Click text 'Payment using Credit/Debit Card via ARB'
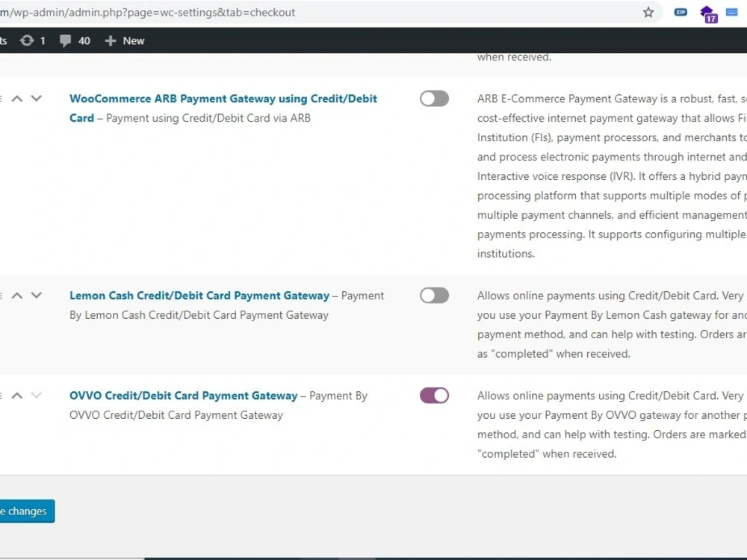This screenshot has height=560, width=747. (208, 118)
